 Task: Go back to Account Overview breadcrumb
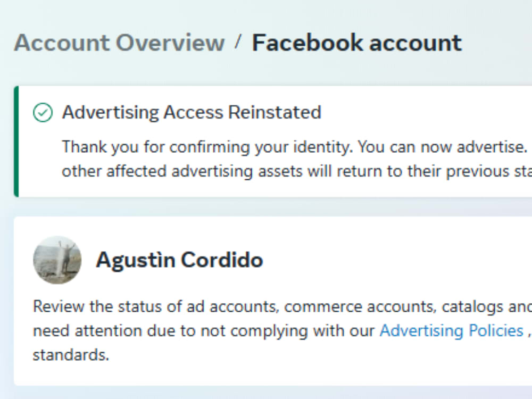[x=119, y=43]
